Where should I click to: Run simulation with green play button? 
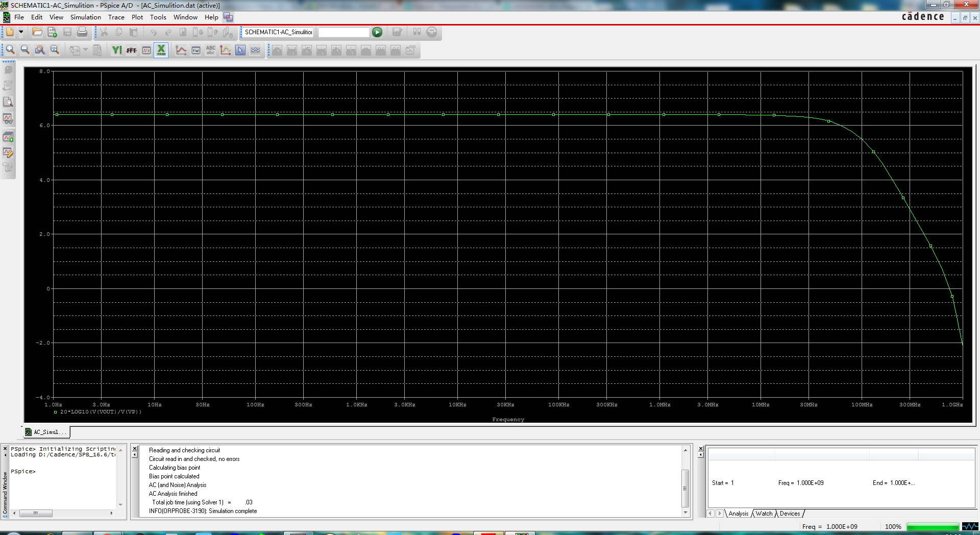(377, 32)
